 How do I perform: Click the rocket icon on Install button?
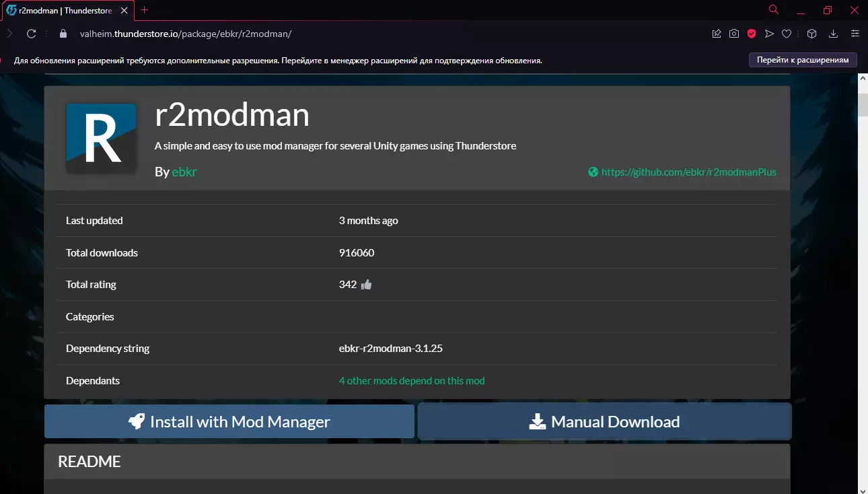[x=137, y=422]
